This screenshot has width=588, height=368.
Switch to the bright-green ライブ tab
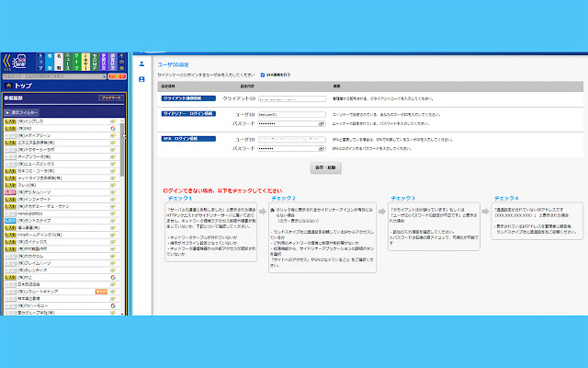coord(76,62)
